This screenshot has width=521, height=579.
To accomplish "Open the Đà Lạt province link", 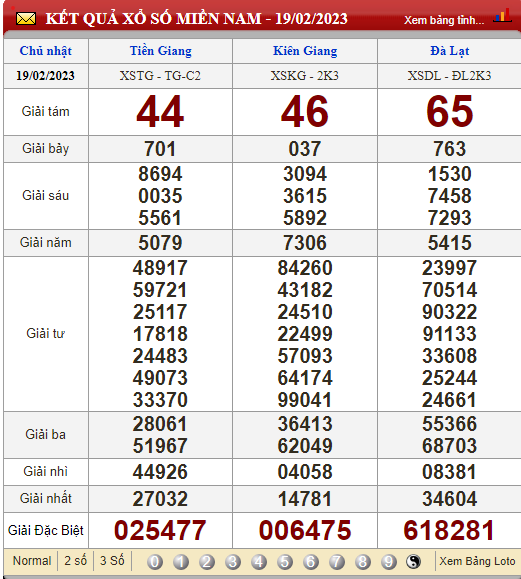I will pos(449,51).
